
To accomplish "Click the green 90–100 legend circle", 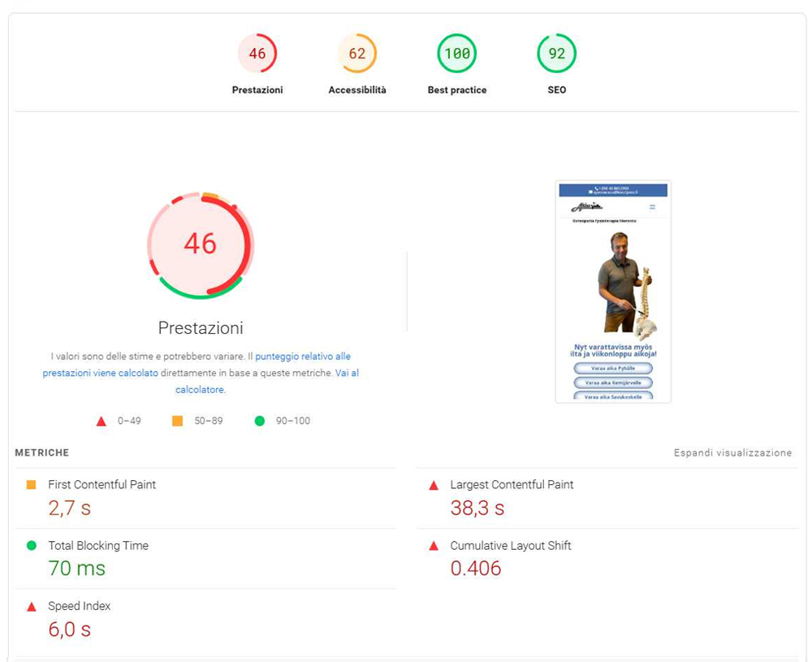I will [260, 421].
